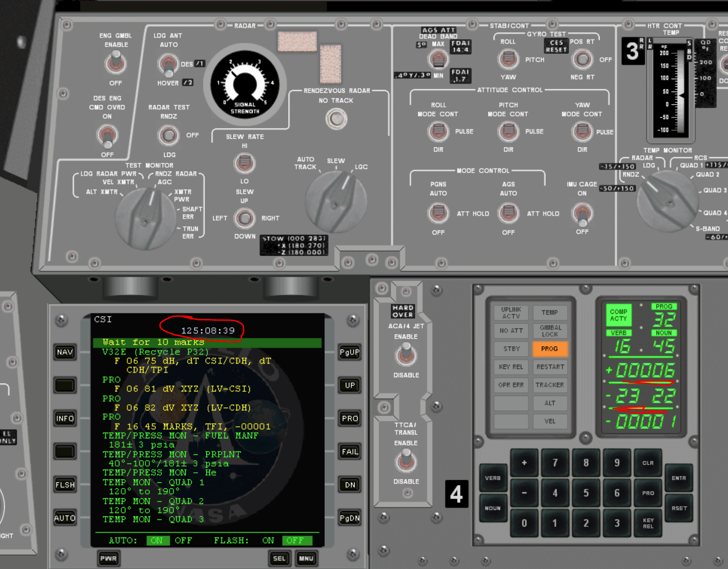The image size is (728, 569).
Task: Click checklist PgUP button
Action: 350,352
